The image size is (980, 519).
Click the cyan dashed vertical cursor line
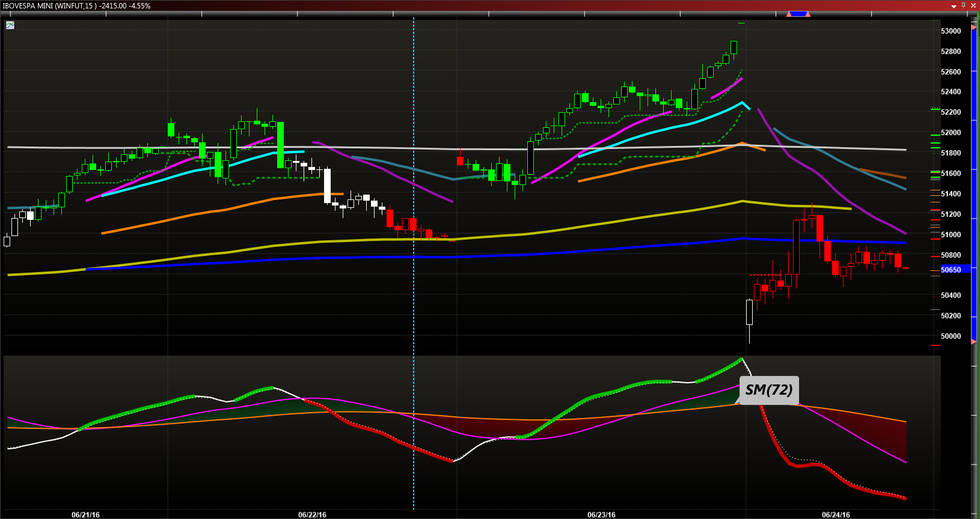point(414,300)
